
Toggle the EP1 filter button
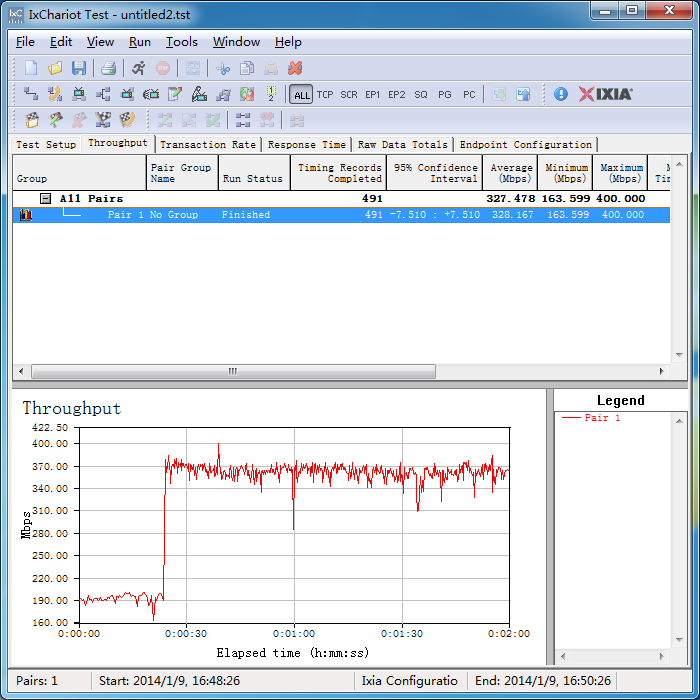pos(372,95)
